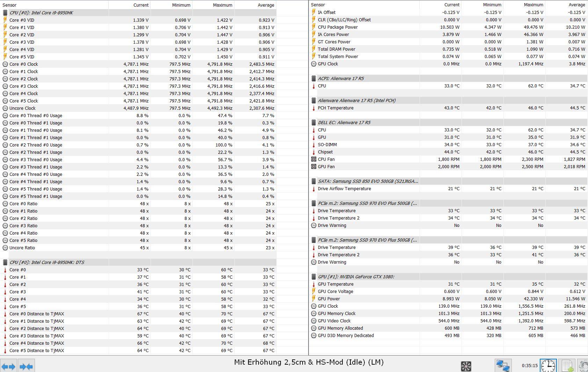Start logging with the document-plus icon

(x=567, y=366)
